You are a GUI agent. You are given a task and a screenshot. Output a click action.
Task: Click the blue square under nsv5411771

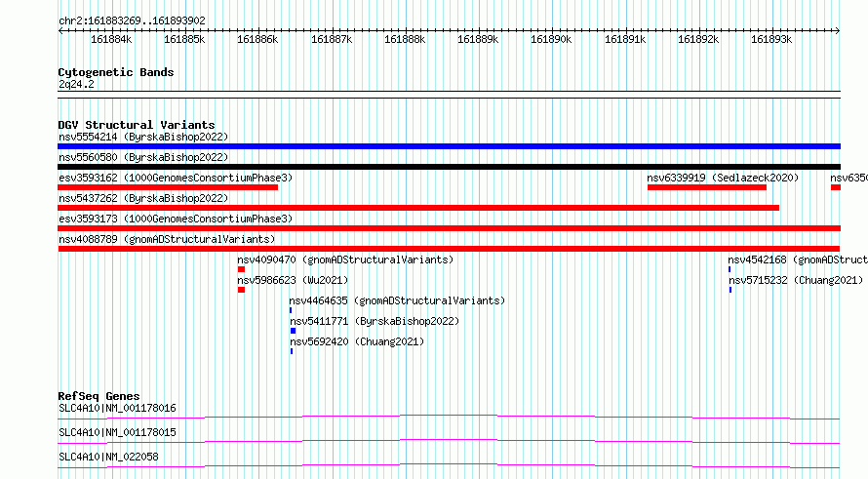point(294,331)
